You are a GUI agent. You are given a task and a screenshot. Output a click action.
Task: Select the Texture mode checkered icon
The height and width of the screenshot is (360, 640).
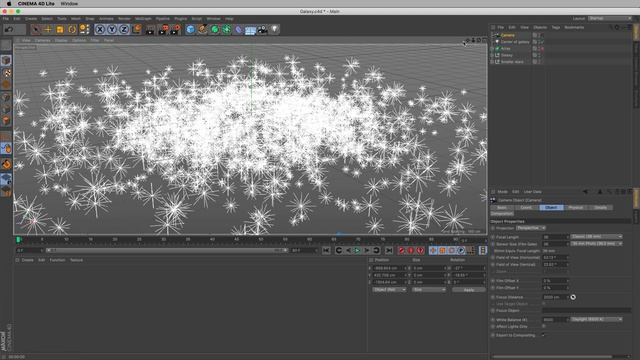pos(6,73)
